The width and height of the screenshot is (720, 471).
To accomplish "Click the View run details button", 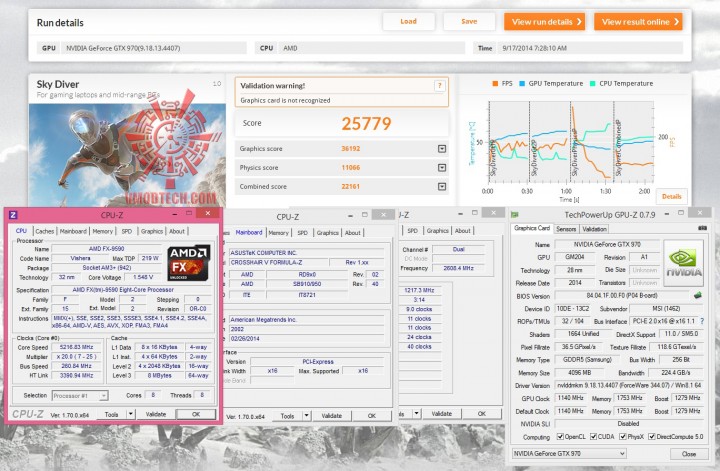I will tap(545, 22).
